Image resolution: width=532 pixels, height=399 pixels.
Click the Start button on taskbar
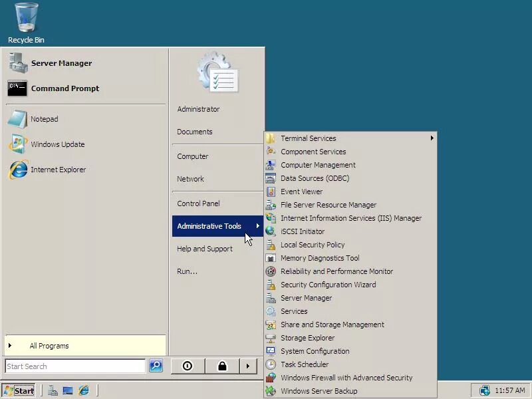pos(19,391)
